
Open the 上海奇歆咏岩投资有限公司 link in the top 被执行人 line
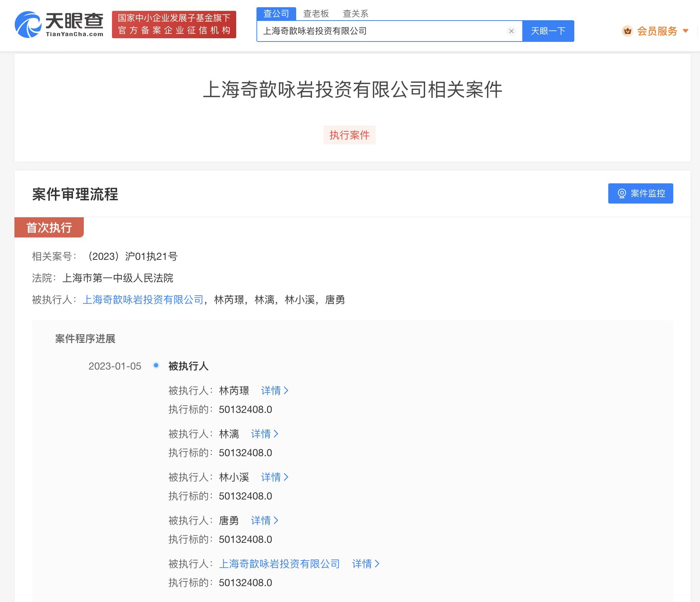click(x=143, y=300)
